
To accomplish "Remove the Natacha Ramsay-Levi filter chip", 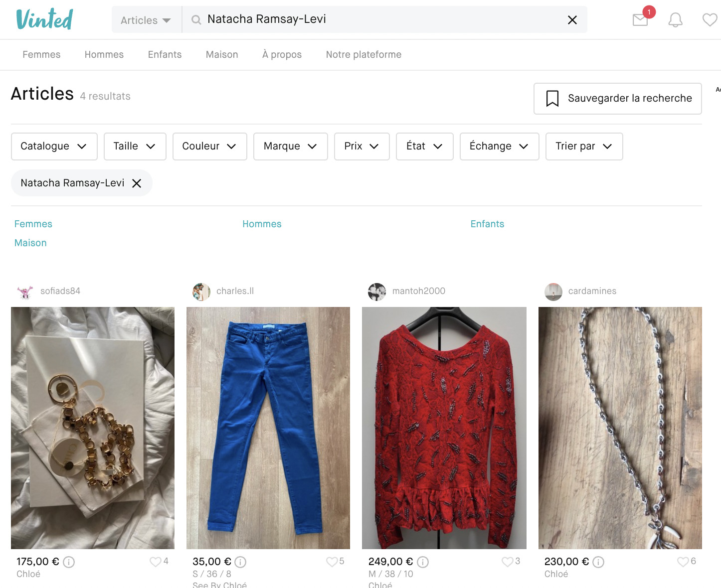I will (137, 183).
